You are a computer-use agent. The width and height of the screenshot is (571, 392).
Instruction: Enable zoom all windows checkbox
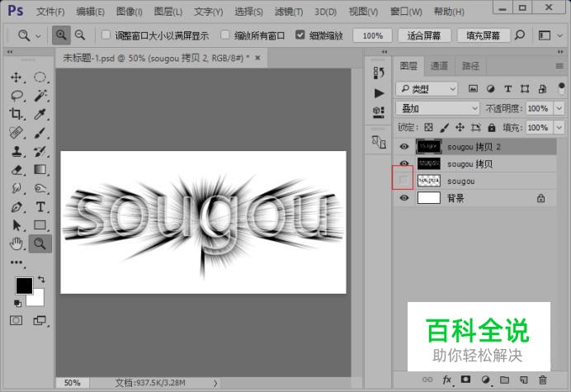pyautogui.click(x=225, y=35)
